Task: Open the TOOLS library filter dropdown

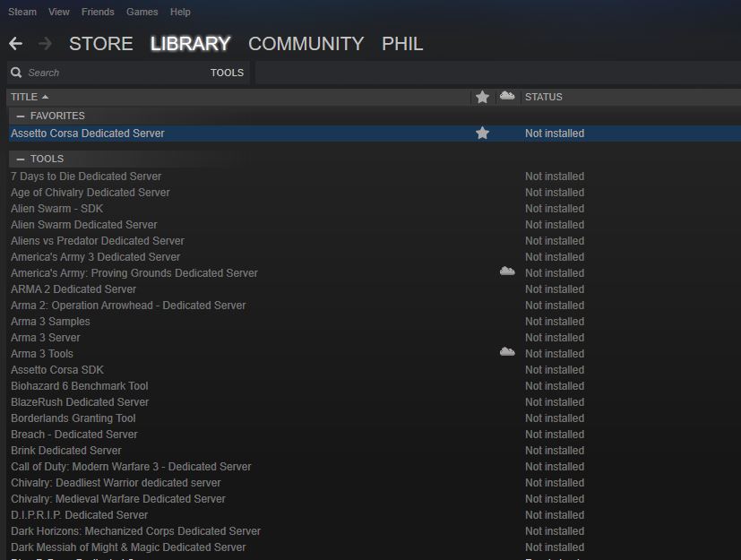Action: point(227,73)
